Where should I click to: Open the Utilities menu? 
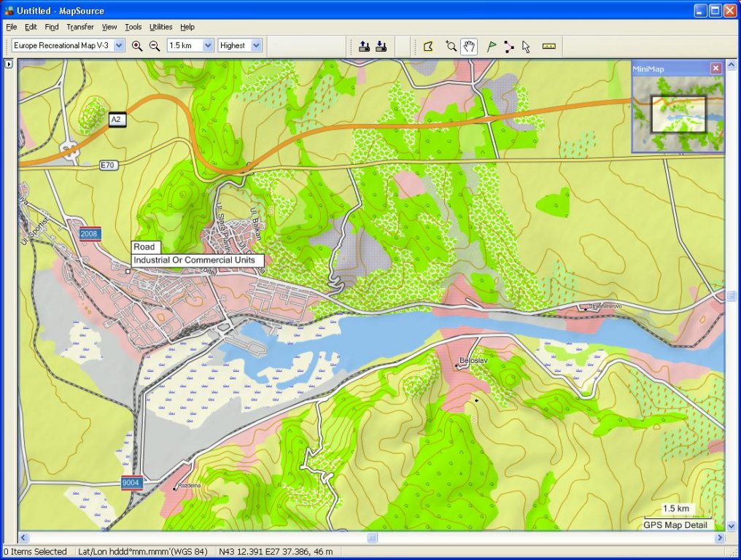click(160, 27)
